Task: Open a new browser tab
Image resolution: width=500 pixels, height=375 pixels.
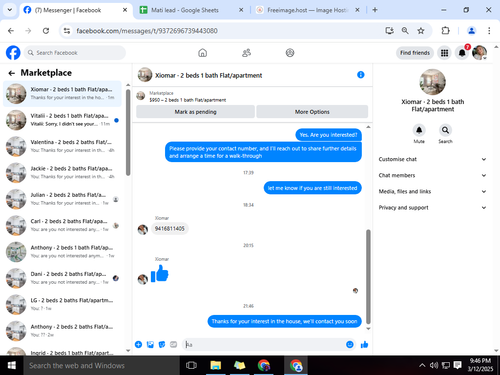Action: [x=375, y=10]
